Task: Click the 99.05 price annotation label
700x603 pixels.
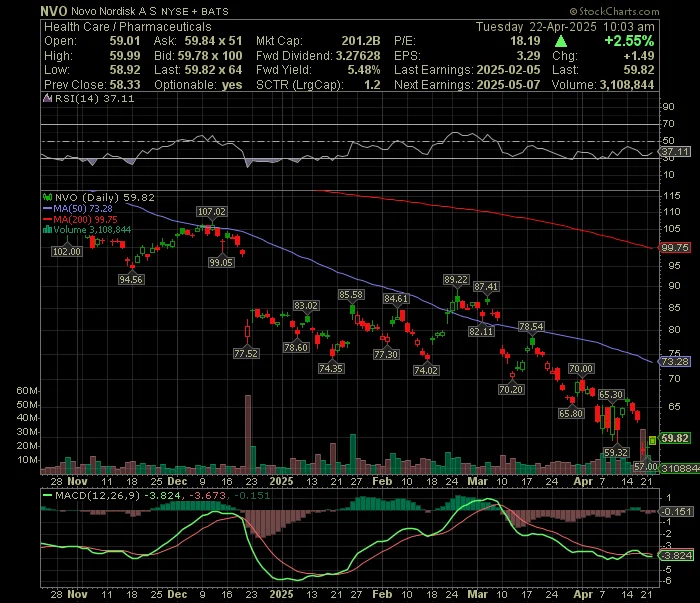Action: 221,263
